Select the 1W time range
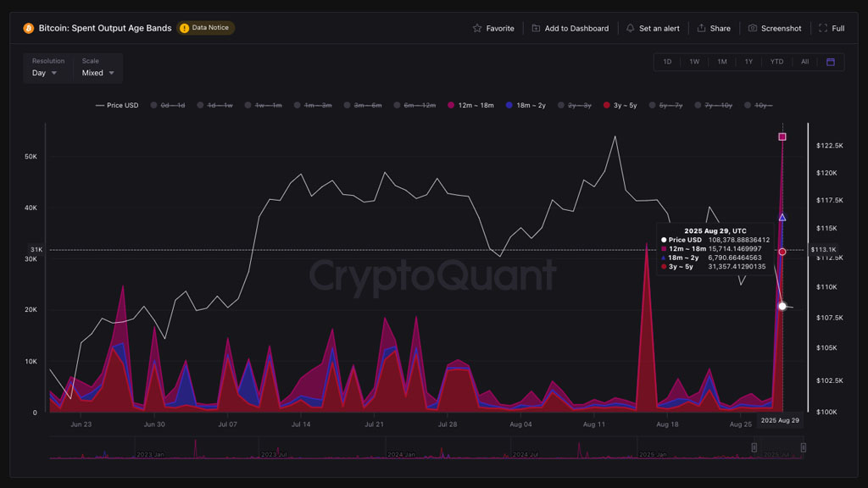868x488 pixels. point(694,62)
